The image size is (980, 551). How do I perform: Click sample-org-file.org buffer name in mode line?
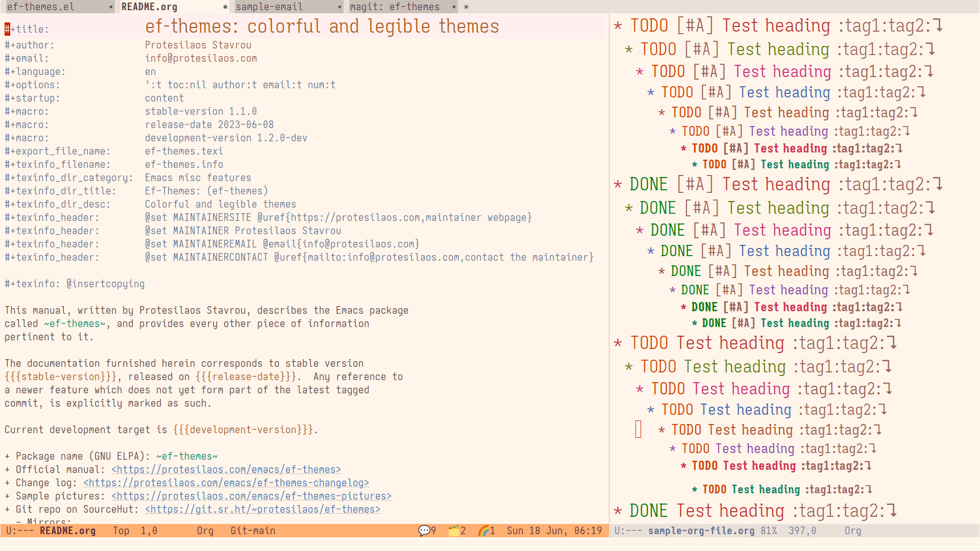(701, 531)
